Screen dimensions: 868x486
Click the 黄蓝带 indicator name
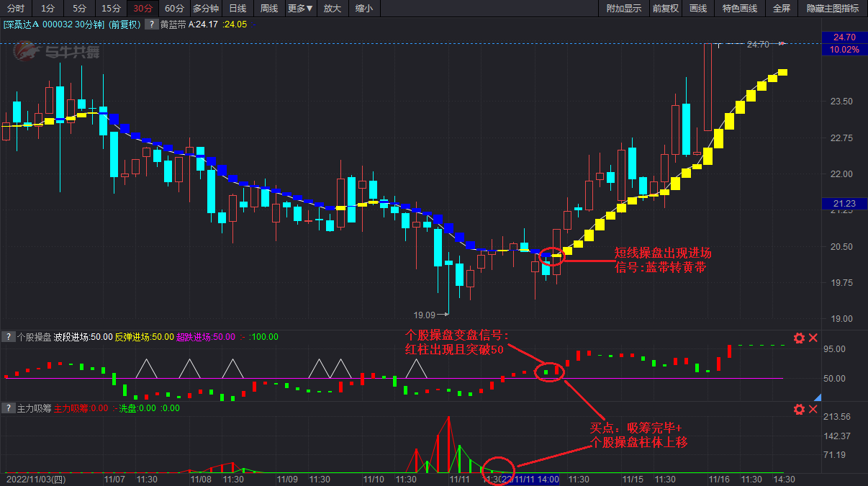coord(173,24)
